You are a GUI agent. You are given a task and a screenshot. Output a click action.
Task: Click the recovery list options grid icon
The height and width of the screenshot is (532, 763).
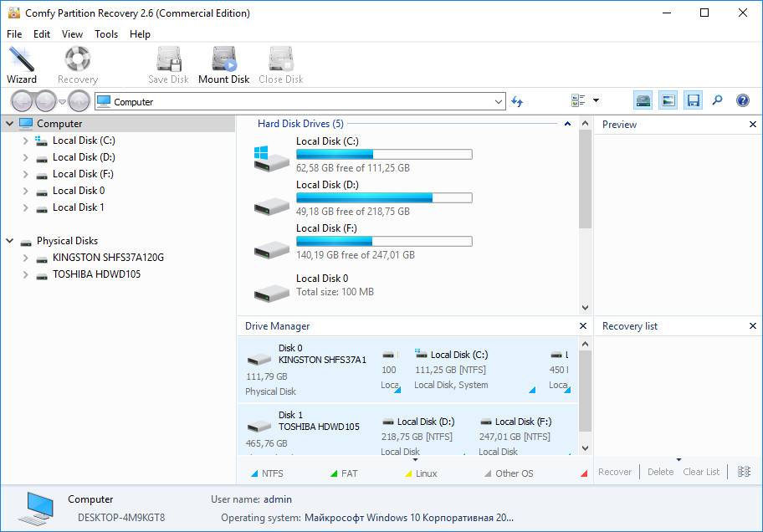pos(744,471)
